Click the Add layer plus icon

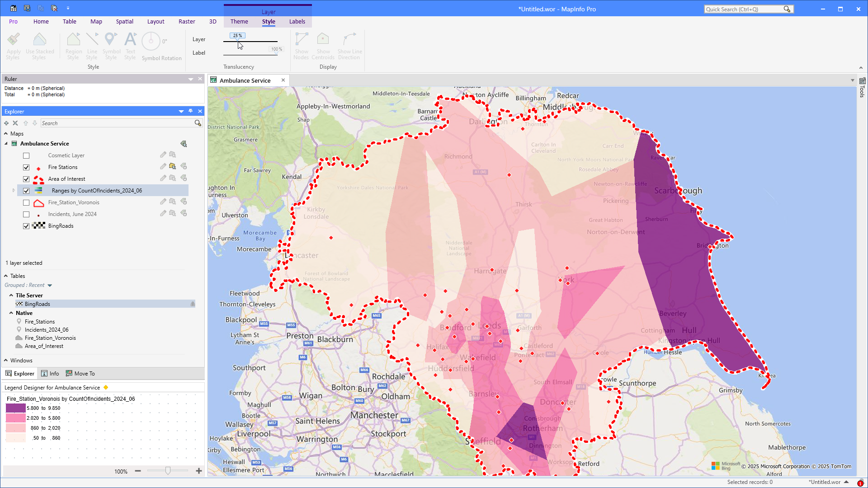coord(6,123)
